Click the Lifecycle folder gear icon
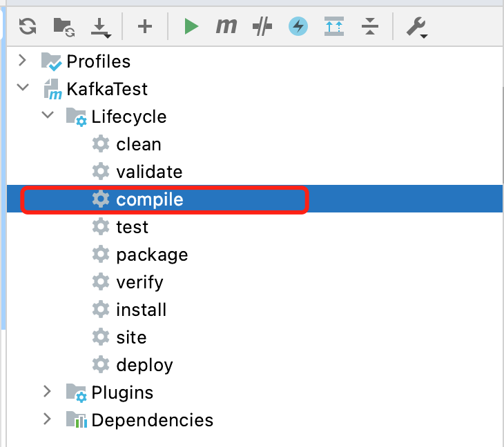Image resolution: width=504 pixels, height=447 pixels. (76, 117)
